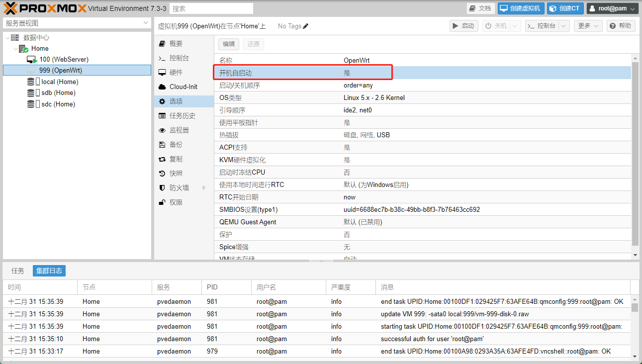
Task: Switch to the 集群日志 tab
Action: tap(49, 271)
